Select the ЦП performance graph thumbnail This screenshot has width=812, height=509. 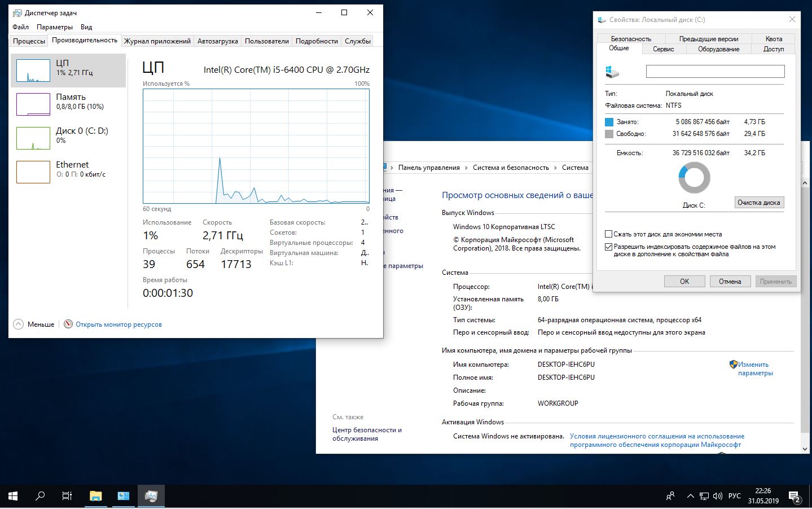[x=33, y=71]
